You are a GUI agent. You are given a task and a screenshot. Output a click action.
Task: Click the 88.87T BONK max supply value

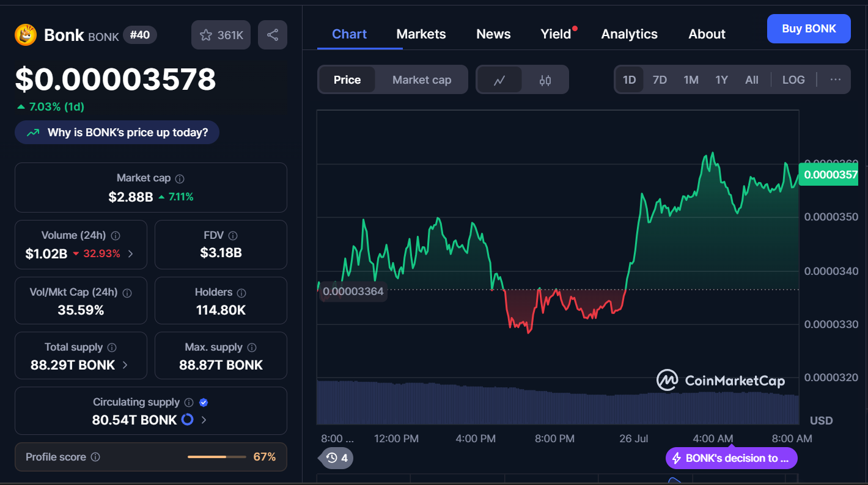[x=221, y=365]
